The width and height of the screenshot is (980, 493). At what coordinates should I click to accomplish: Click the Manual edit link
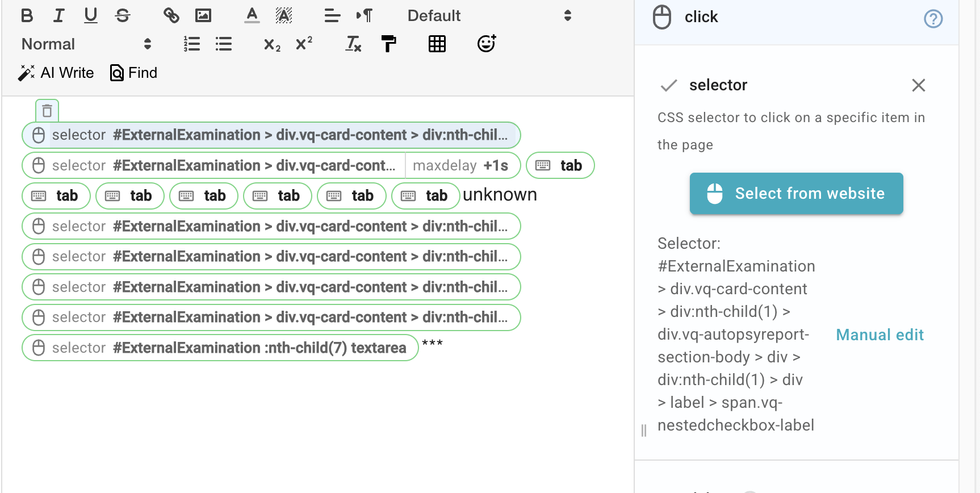[x=880, y=335]
